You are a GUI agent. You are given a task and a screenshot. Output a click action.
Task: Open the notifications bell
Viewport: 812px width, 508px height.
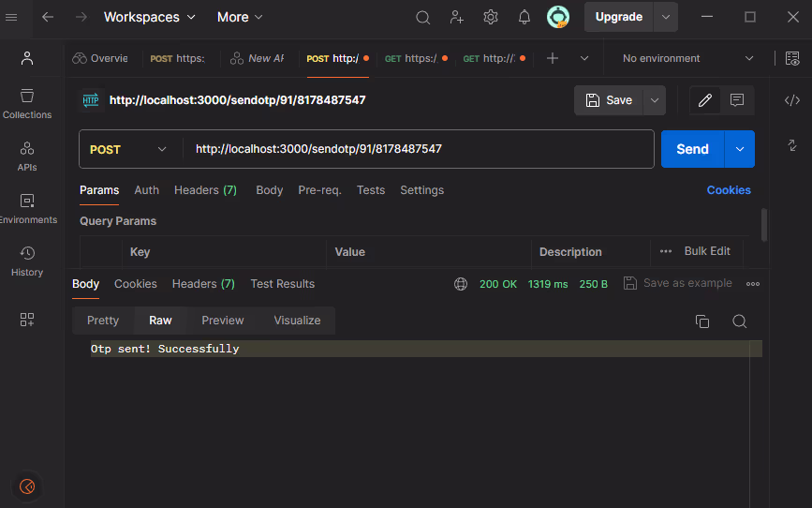tap(524, 17)
